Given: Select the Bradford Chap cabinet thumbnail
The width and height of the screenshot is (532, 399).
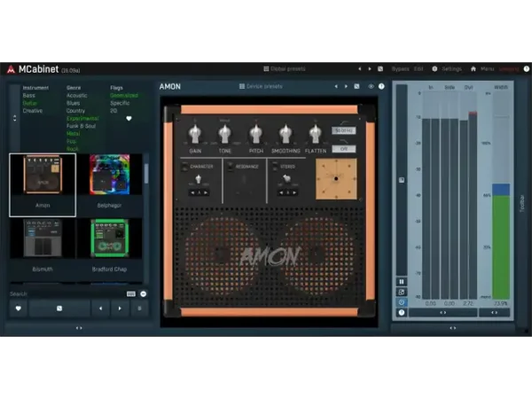Looking at the screenshot, I should (109, 247).
